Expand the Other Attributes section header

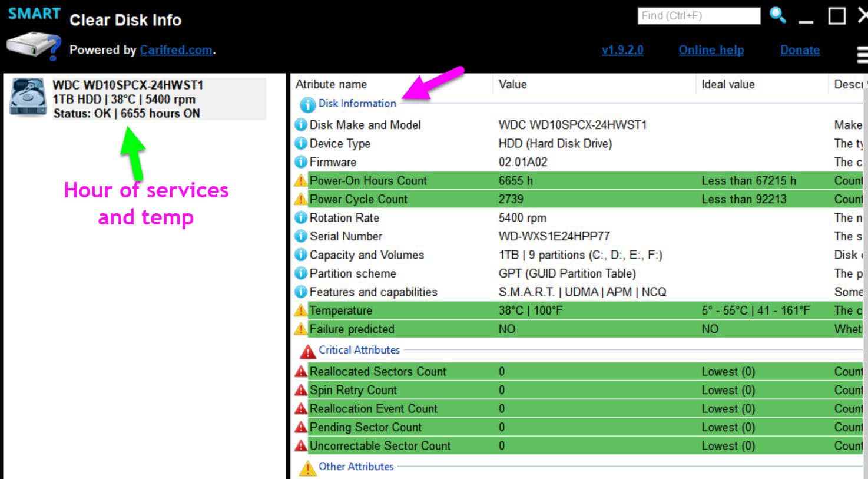click(x=356, y=467)
